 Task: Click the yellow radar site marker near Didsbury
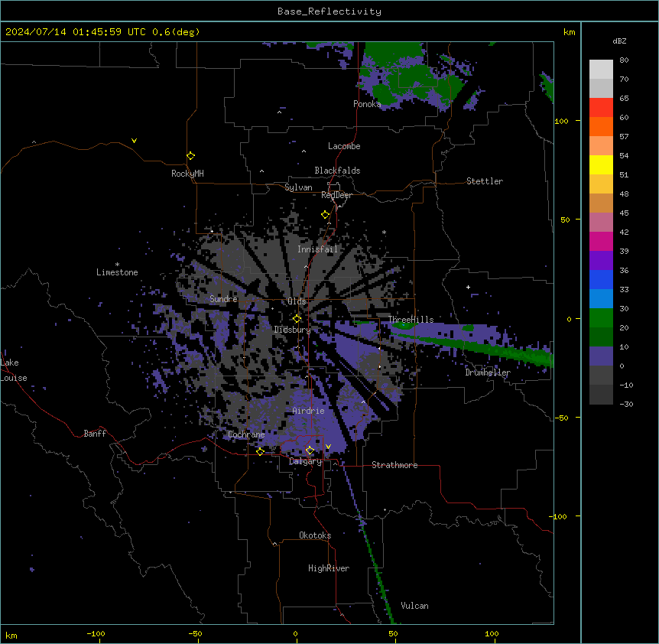pos(297,319)
